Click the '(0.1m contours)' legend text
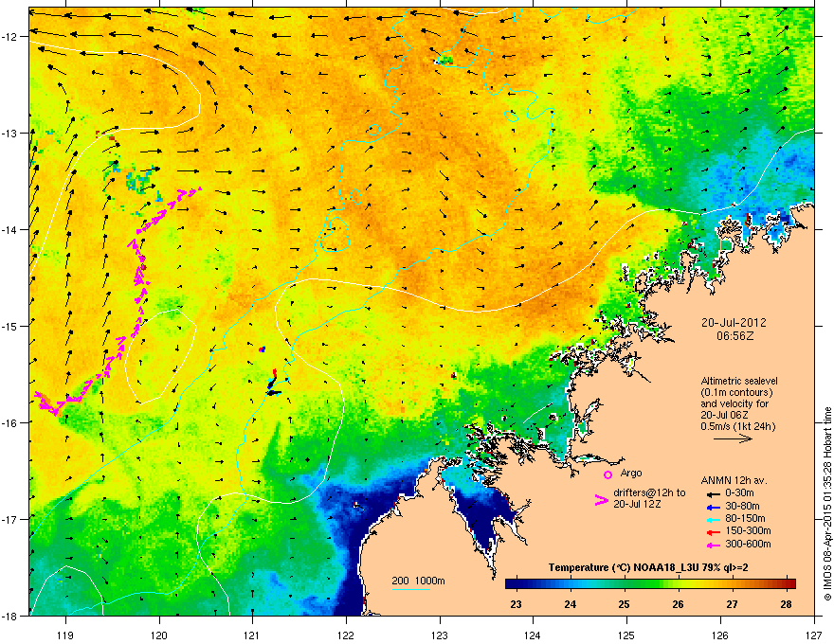This screenshot has height=644, width=834. click(x=736, y=393)
